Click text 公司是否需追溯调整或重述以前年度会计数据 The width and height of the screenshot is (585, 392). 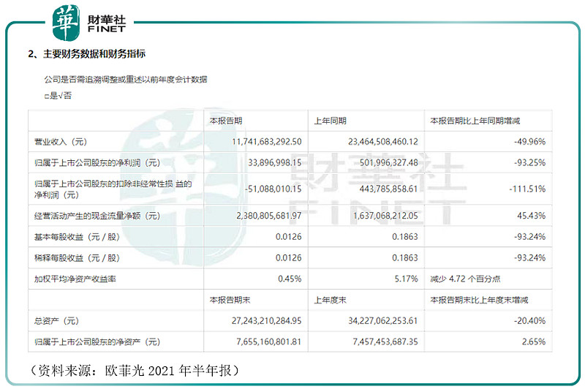click(x=126, y=80)
